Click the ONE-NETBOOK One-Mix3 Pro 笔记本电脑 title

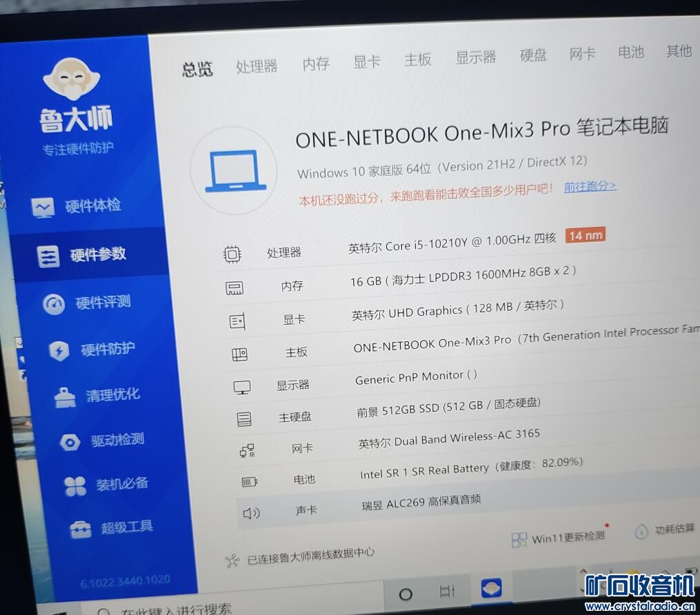(x=481, y=133)
